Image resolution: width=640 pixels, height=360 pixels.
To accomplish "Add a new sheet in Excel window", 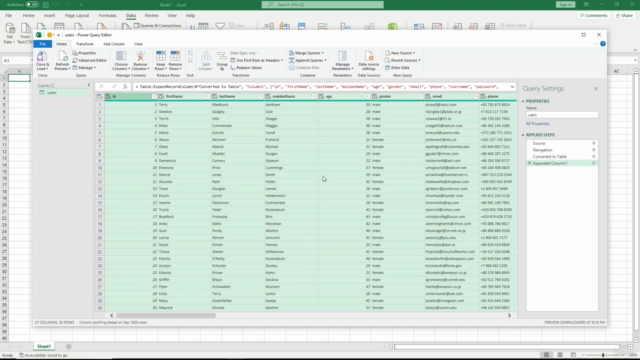I will point(69,347).
